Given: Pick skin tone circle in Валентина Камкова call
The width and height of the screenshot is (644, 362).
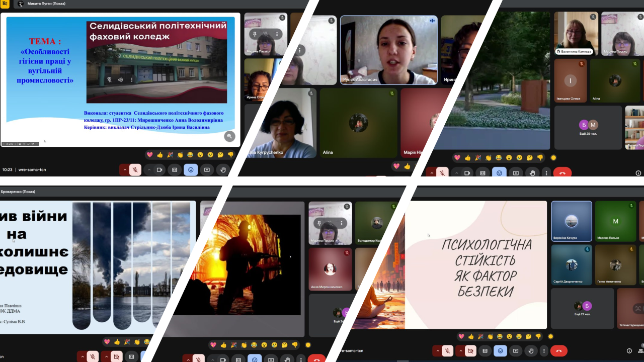Looking at the screenshot, I should pos(553,157).
